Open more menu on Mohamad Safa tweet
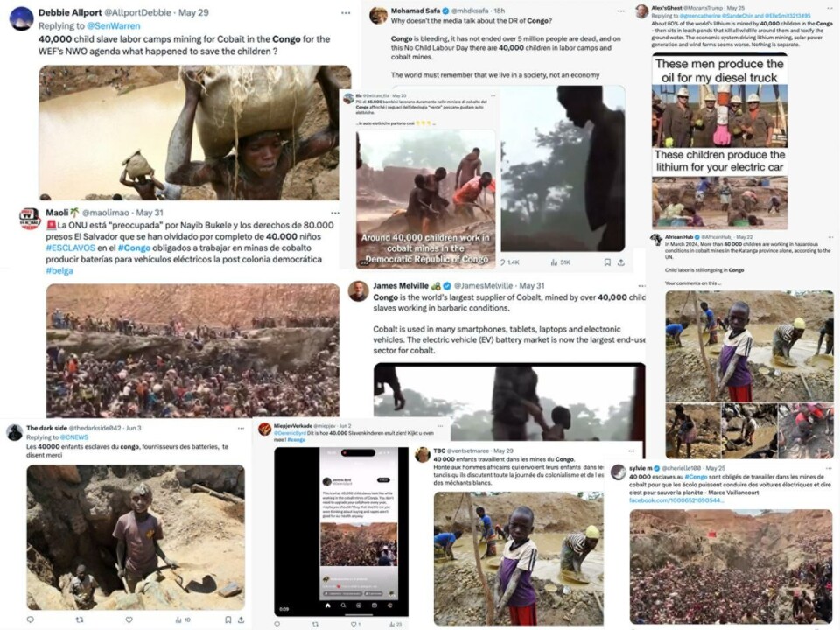The height and width of the screenshot is (630, 840). click(x=621, y=10)
